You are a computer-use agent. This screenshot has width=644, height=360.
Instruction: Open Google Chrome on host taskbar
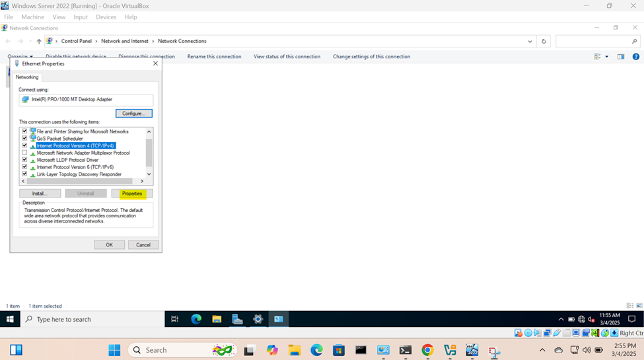tap(427, 350)
